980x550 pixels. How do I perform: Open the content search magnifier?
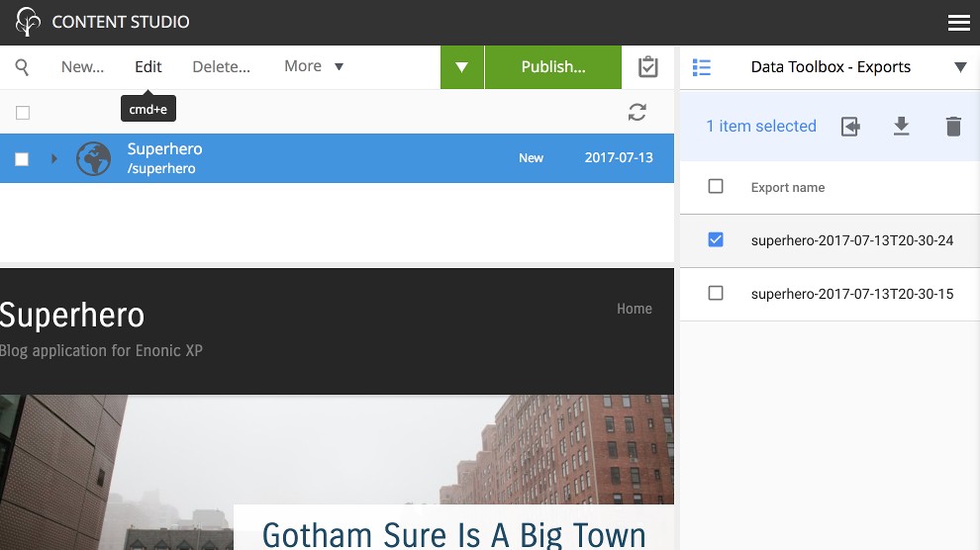22,67
